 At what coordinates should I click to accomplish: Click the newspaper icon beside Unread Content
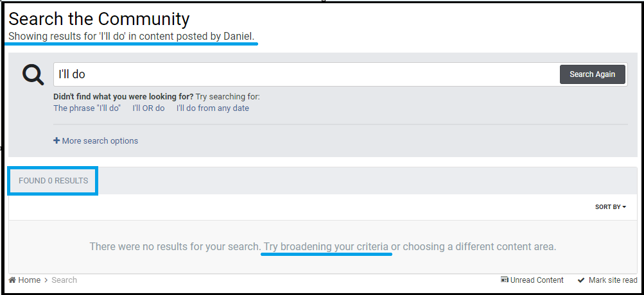pyautogui.click(x=505, y=280)
